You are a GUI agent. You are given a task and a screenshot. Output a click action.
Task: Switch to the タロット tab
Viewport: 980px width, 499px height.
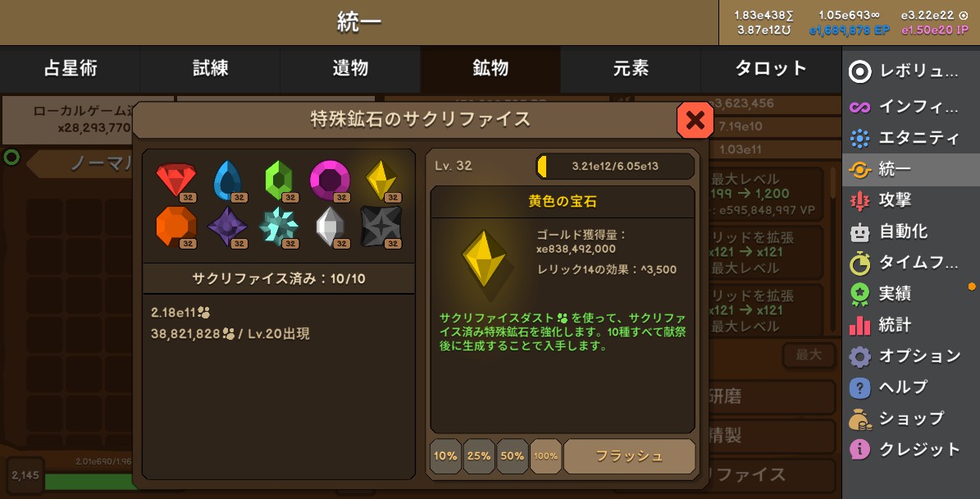point(771,69)
